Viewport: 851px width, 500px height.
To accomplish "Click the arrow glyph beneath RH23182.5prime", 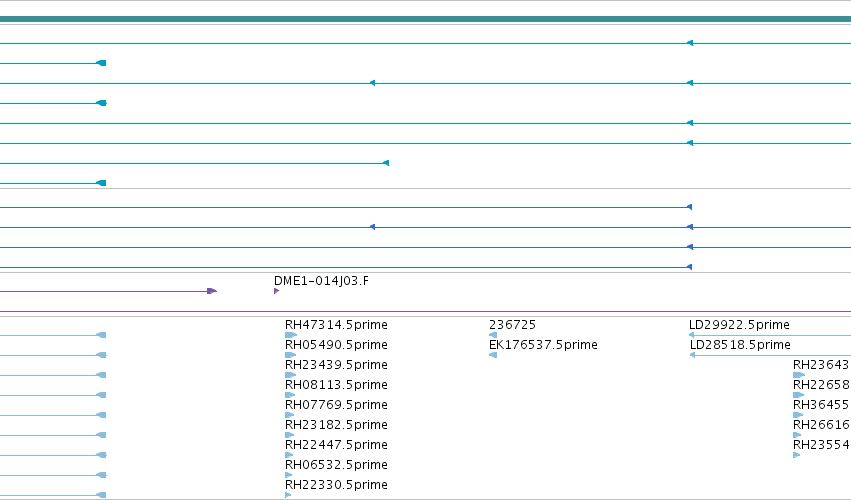I will pos(289,435).
